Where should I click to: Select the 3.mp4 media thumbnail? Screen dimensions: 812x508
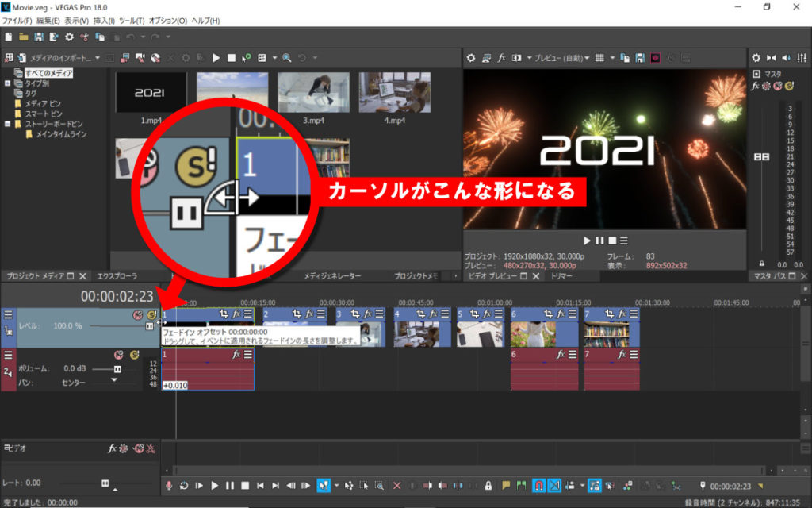point(314,93)
